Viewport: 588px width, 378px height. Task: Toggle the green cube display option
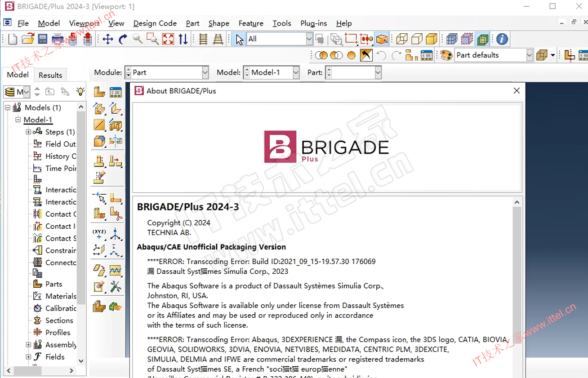tap(483, 39)
